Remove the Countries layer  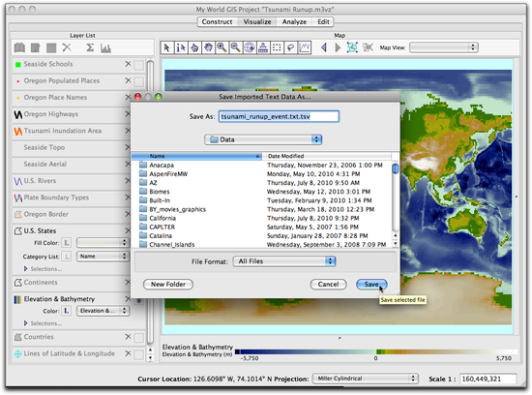pos(128,337)
